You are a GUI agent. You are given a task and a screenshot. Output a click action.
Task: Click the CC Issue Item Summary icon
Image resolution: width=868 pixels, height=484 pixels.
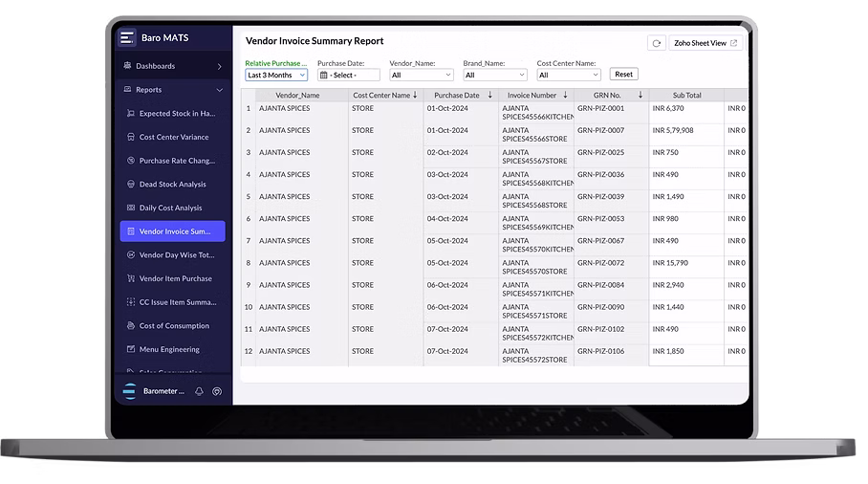[131, 302]
